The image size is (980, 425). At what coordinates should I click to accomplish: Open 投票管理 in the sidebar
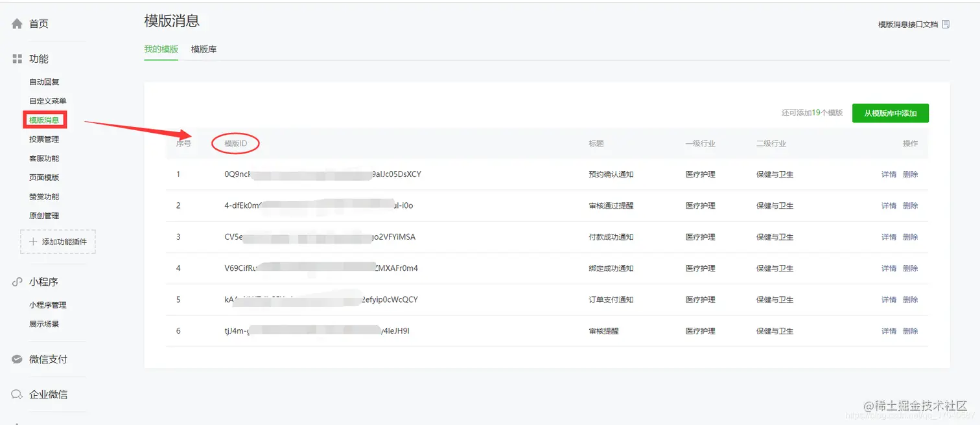pyautogui.click(x=44, y=139)
